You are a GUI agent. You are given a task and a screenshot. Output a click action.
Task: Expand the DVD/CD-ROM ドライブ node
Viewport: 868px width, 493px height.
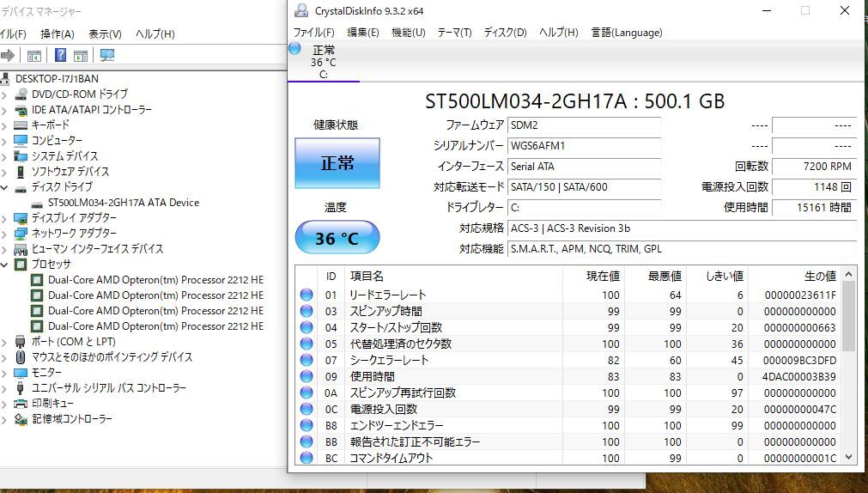(x=4, y=94)
